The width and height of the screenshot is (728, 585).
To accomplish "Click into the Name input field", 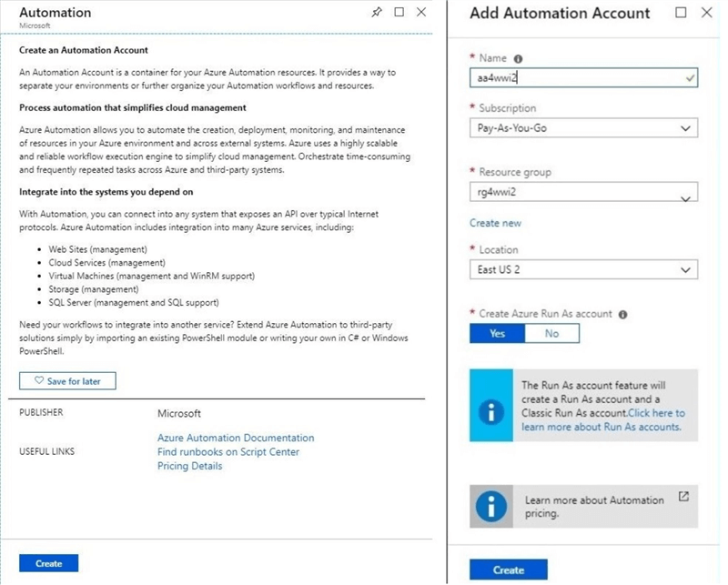I will tap(573, 79).
